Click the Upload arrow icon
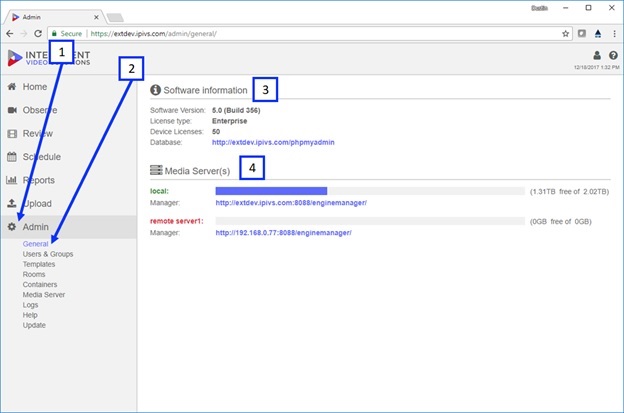This screenshot has height=413, width=624. pyautogui.click(x=12, y=203)
